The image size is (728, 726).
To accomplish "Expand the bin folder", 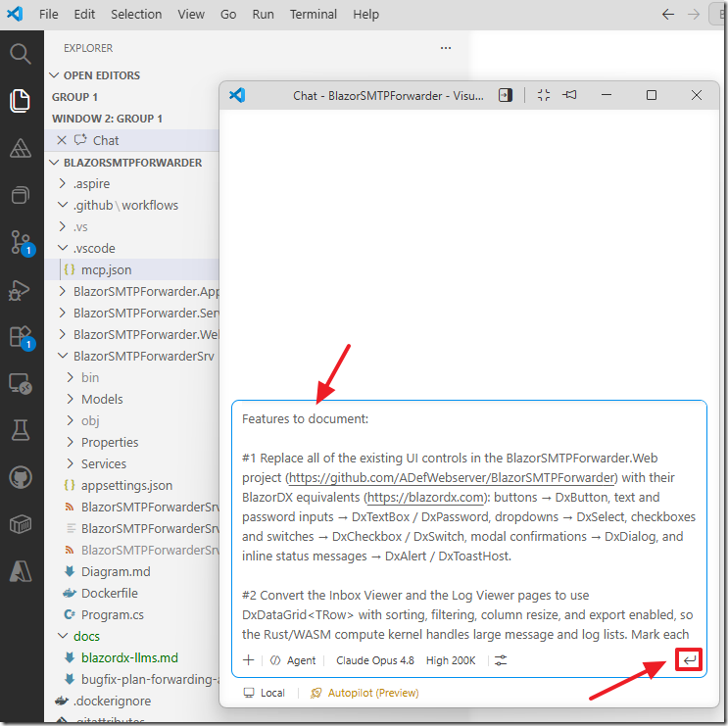I will point(71,377).
